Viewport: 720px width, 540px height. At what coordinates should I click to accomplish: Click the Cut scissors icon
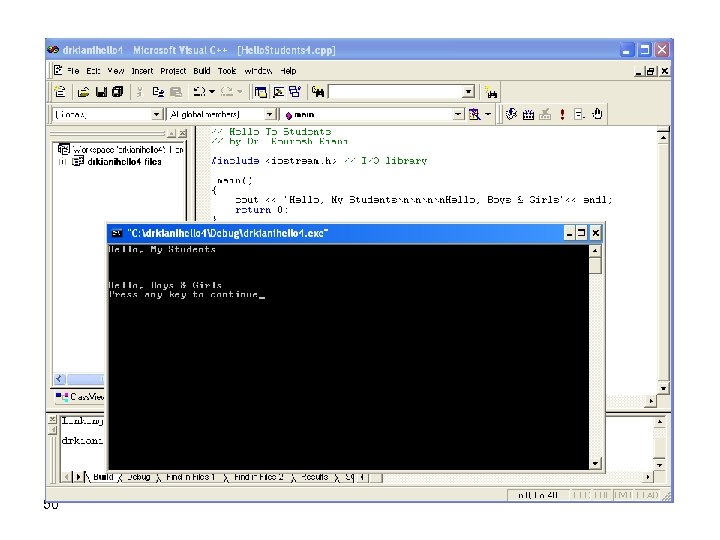140,92
